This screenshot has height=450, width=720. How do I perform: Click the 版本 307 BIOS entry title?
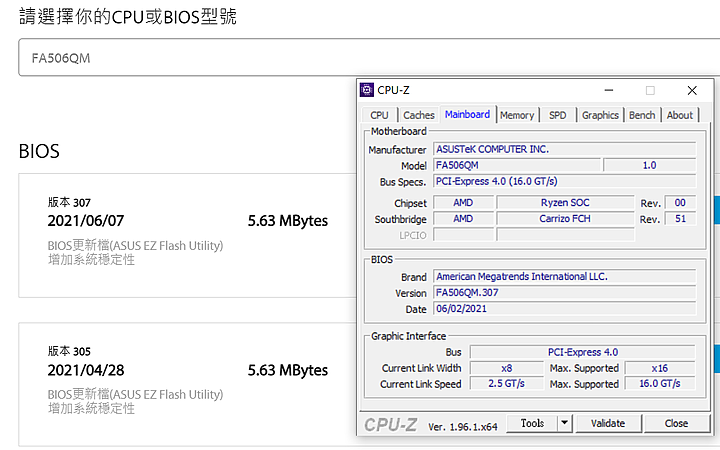(69, 202)
